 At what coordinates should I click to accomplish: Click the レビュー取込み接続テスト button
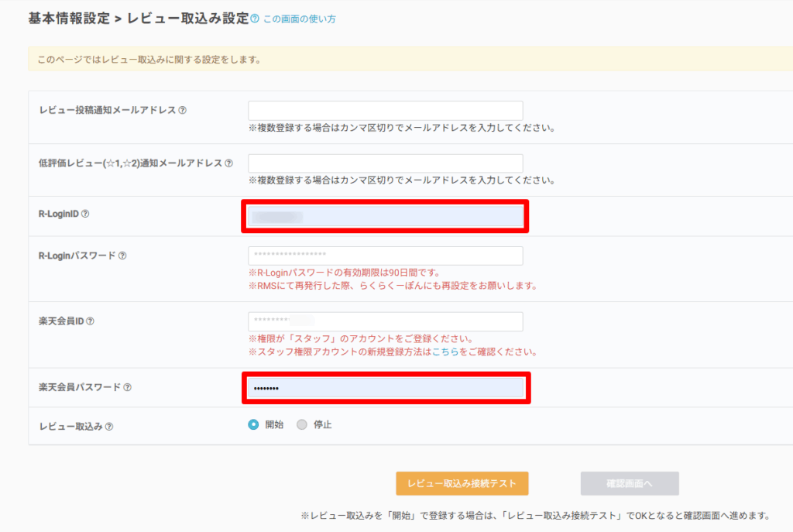(x=462, y=483)
